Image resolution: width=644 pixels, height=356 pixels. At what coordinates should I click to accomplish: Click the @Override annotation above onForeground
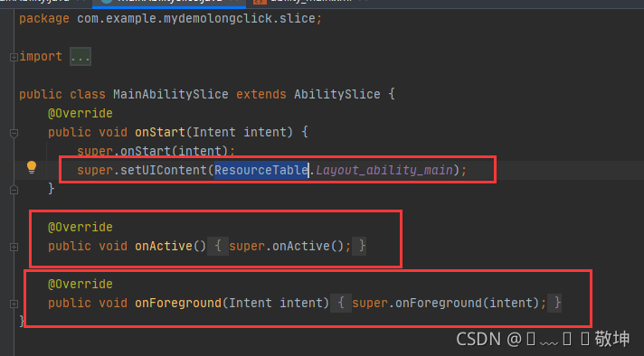pos(80,285)
